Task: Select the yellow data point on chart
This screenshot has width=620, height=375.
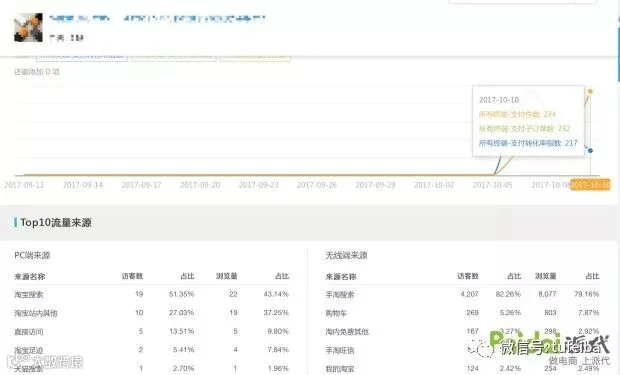Action: [x=590, y=91]
